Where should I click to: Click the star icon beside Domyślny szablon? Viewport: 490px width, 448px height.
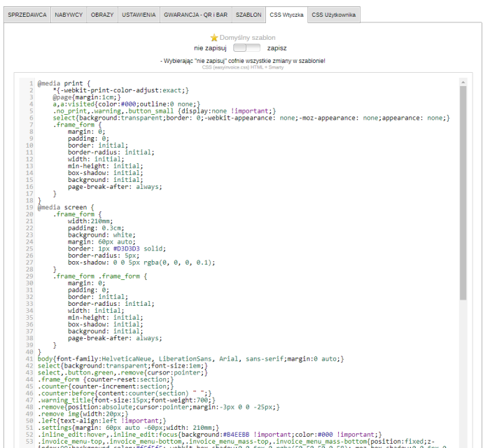[x=214, y=38]
